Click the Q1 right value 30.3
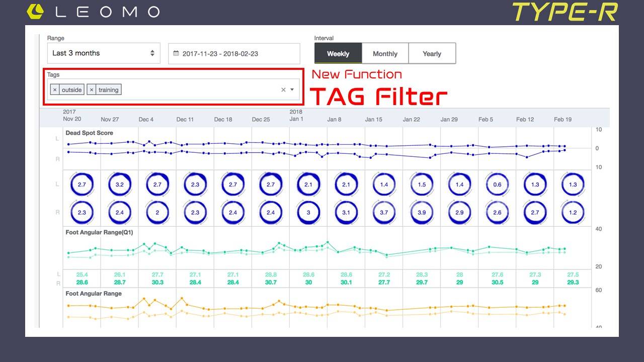 coord(157,283)
